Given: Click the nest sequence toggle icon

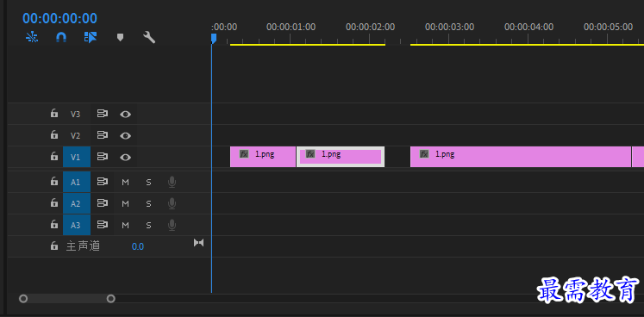Looking at the screenshot, I should (x=32, y=37).
